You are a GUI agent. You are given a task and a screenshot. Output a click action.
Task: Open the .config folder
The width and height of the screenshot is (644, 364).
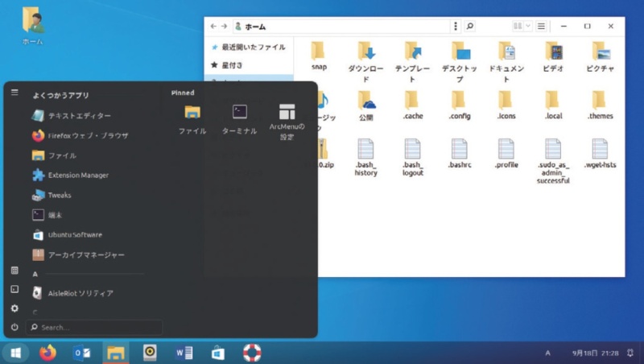460,105
